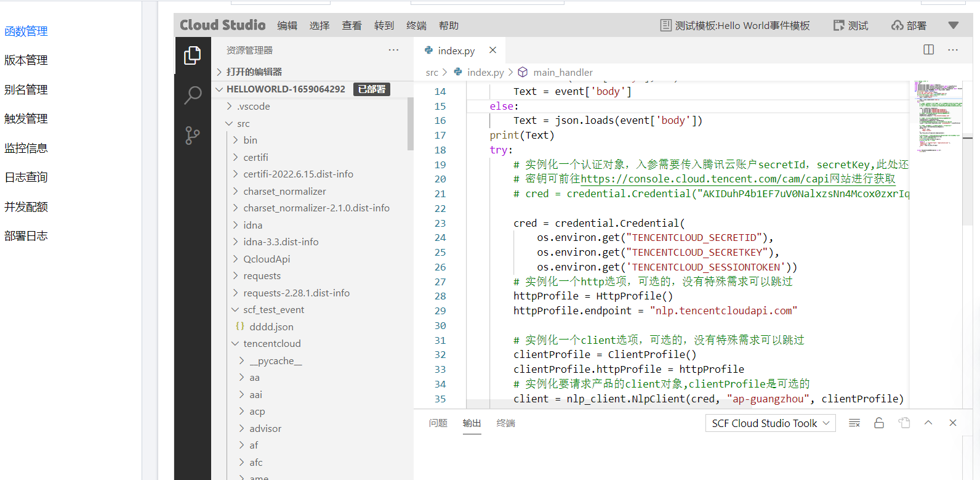Expand the QcloudApi folder
Screen dimensions: 980x480
236,259
